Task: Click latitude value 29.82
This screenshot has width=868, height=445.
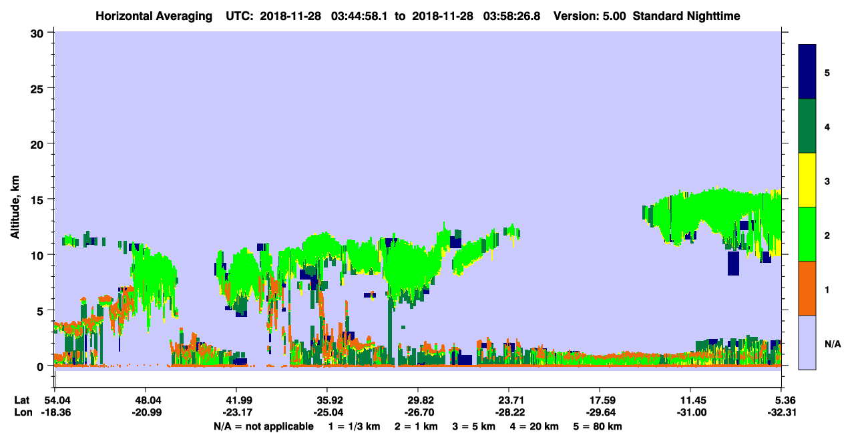Action: (x=418, y=400)
